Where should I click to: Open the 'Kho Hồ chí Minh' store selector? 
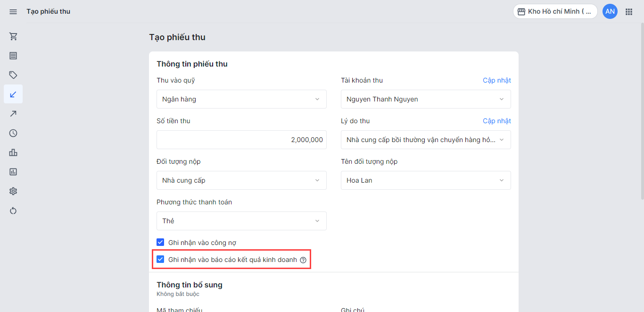[555, 11]
